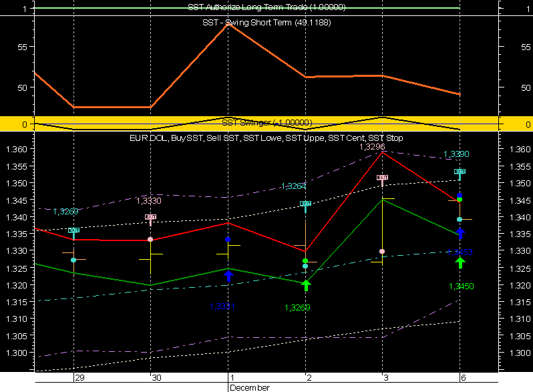Click the cyan EXIT flag on December 6

460,174
